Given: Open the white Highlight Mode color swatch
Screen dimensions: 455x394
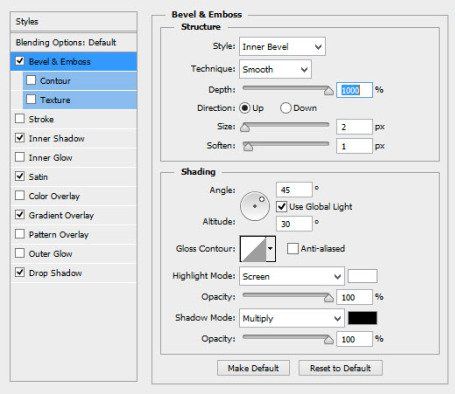Looking at the screenshot, I should pos(362,276).
